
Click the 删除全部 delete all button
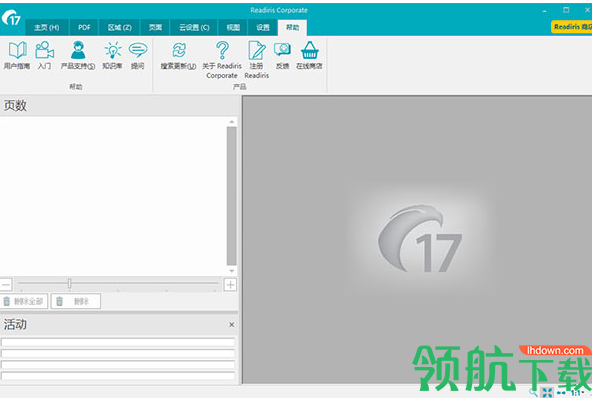coord(24,301)
